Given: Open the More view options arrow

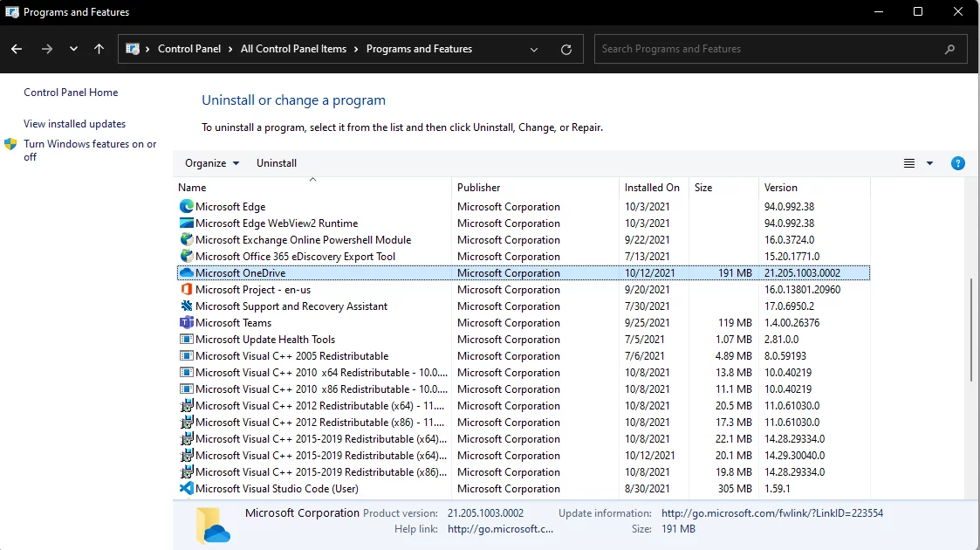Looking at the screenshot, I should 929,163.
